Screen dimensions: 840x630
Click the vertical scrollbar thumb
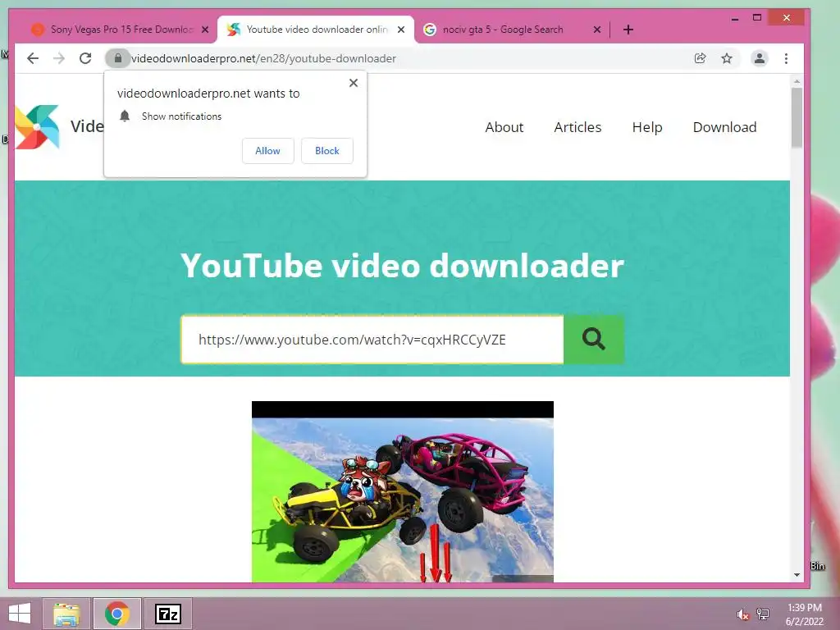797,118
